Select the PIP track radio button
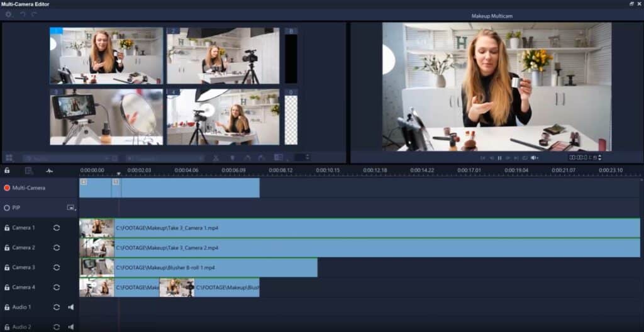The width and height of the screenshot is (644, 332). [x=6, y=208]
